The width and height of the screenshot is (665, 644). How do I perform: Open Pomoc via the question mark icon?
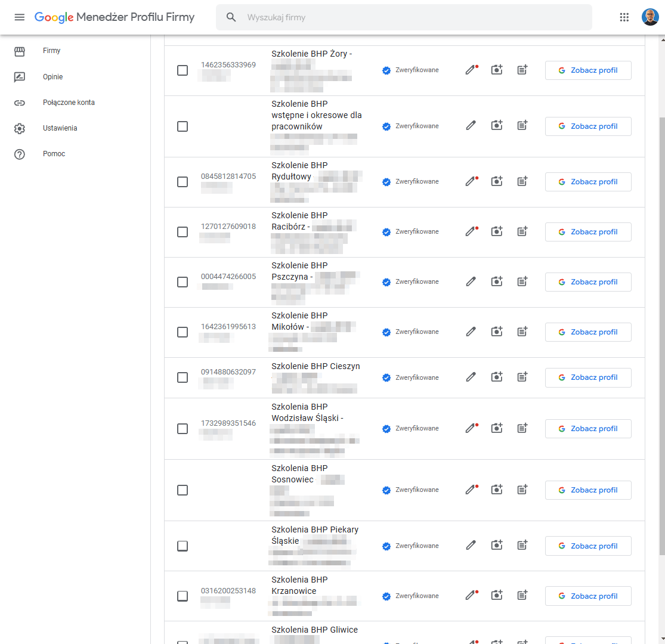coord(20,153)
